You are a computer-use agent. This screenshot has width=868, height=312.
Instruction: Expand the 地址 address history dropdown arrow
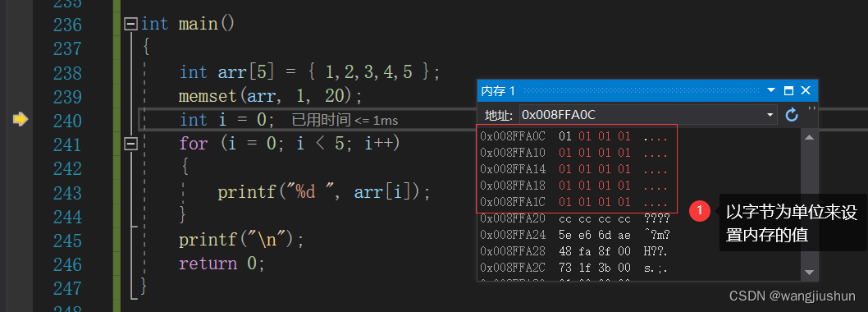[x=770, y=115]
